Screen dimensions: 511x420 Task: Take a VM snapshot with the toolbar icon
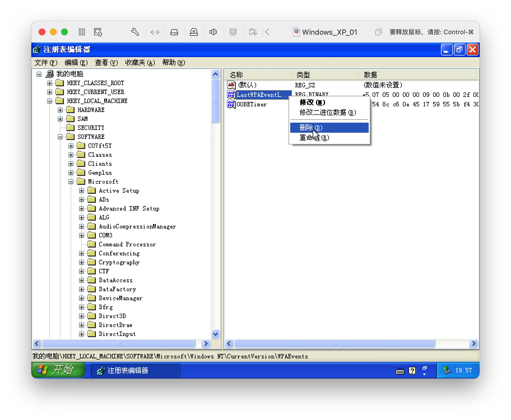(98, 32)
